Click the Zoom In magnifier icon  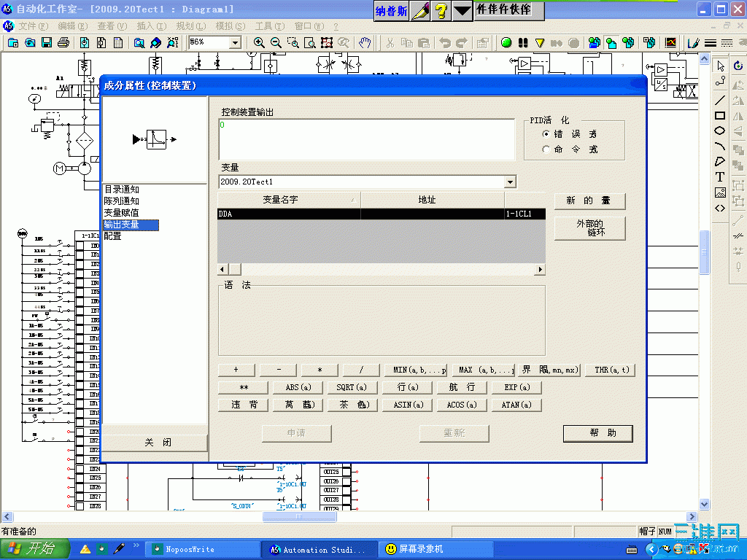pyautogui.click(x=259, y=42)
